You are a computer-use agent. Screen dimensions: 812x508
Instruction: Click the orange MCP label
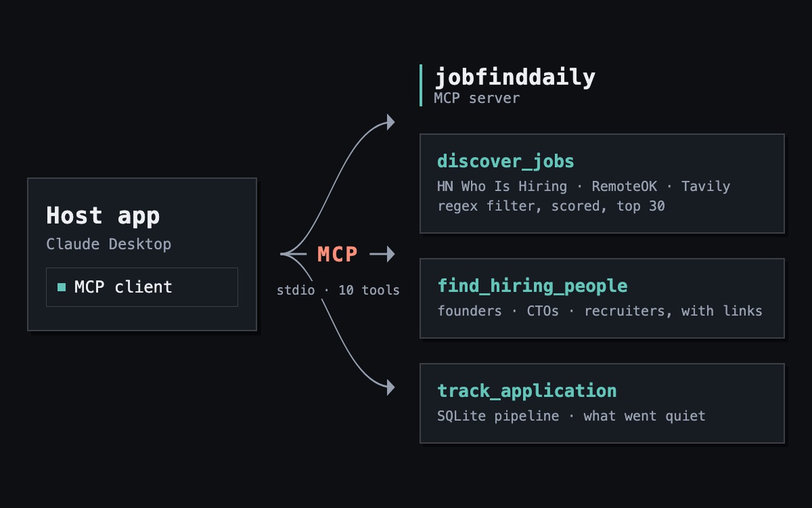click(337, 255)
